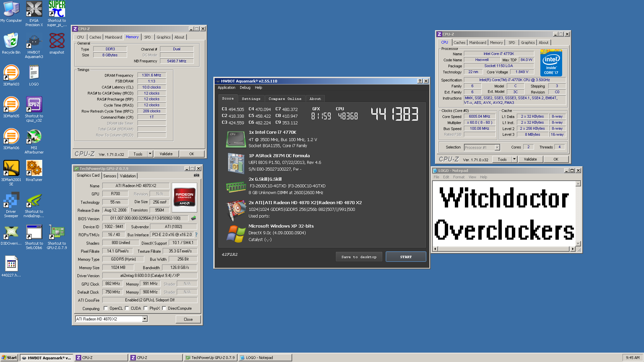Click Validate in left CPU-Z window
This screenshot has width=644, height=362.
click(166, 154)
